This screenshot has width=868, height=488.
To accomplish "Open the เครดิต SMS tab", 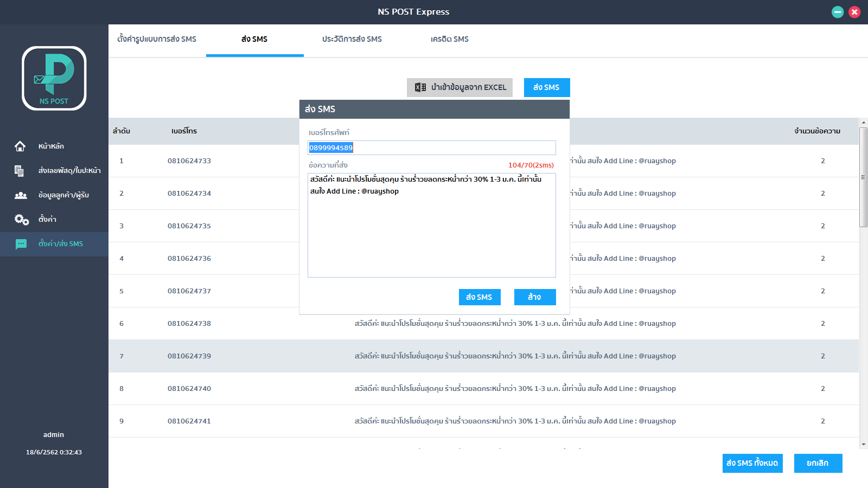I will coord(450,39).
